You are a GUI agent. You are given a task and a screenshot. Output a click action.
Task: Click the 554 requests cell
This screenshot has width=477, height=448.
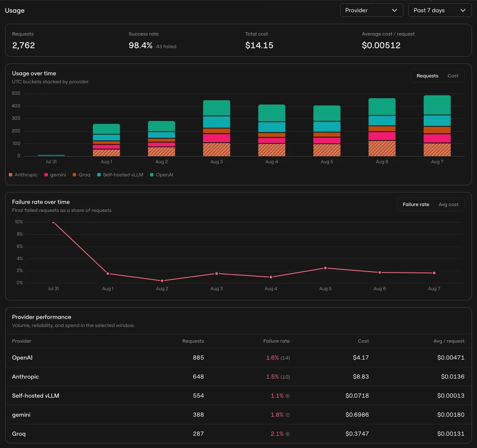tap(198, 396)
